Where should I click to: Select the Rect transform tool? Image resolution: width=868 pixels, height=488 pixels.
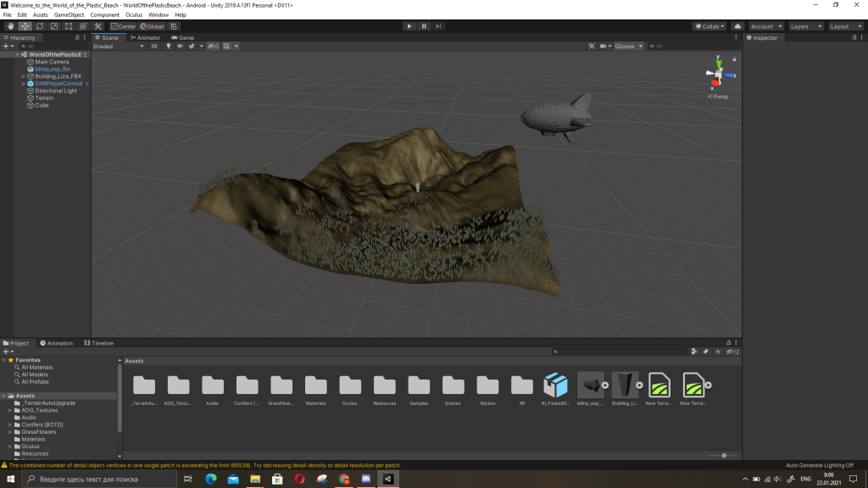69,26
